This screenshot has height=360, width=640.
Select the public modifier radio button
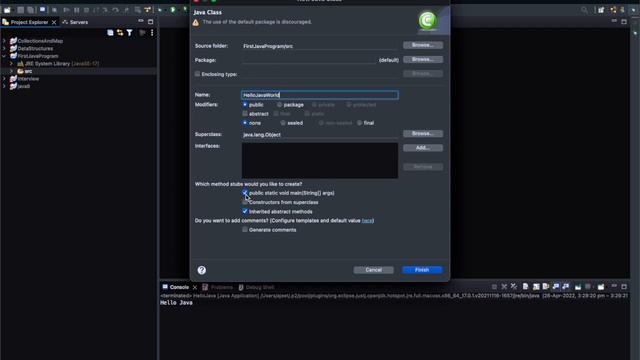tap(245, 105)
